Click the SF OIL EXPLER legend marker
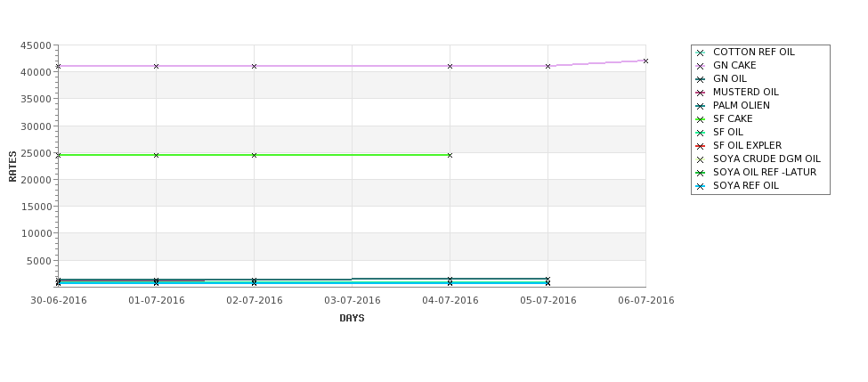The height and width of the screenshot is (382, 868). (x=701, y=146)
